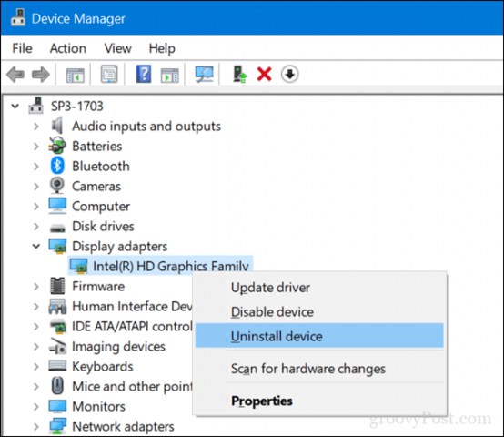Click the black down-arrow disable device icon
Image resolution: width=504 pixels, height=437 pixels.
pyautogui.click(x=289, y=75)
